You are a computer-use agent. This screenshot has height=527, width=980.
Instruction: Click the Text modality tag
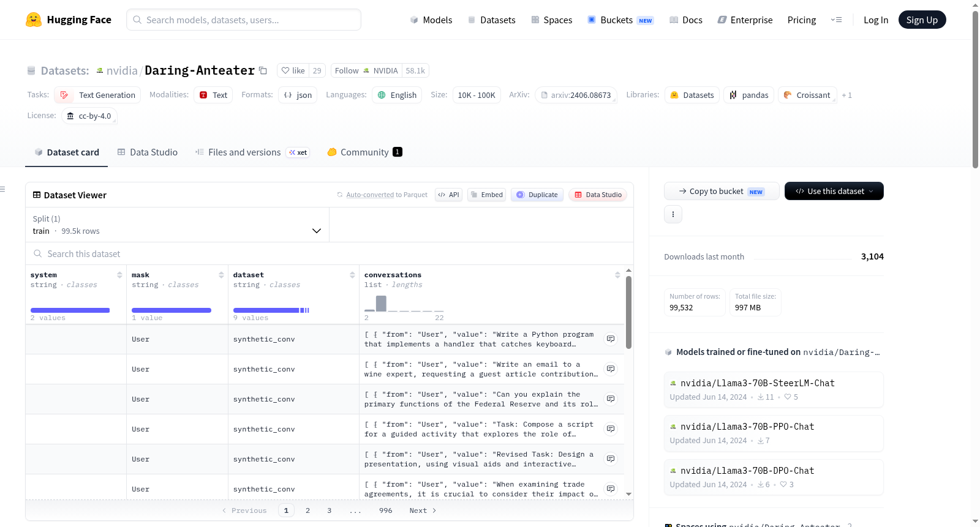coord(213,95)
